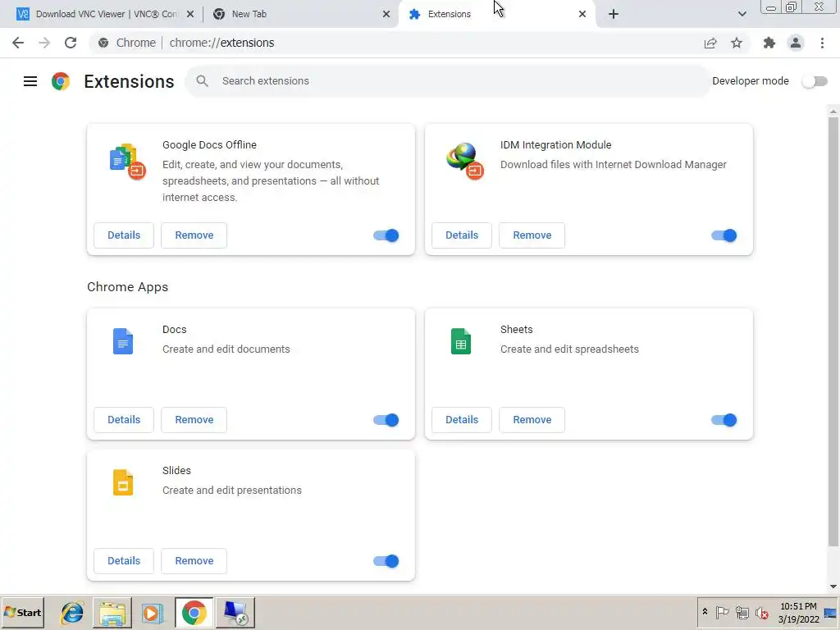Remove the Google Docs Offline extension
Image resolution: width=840 pixels, height=630 pixels.
(194, 235)
